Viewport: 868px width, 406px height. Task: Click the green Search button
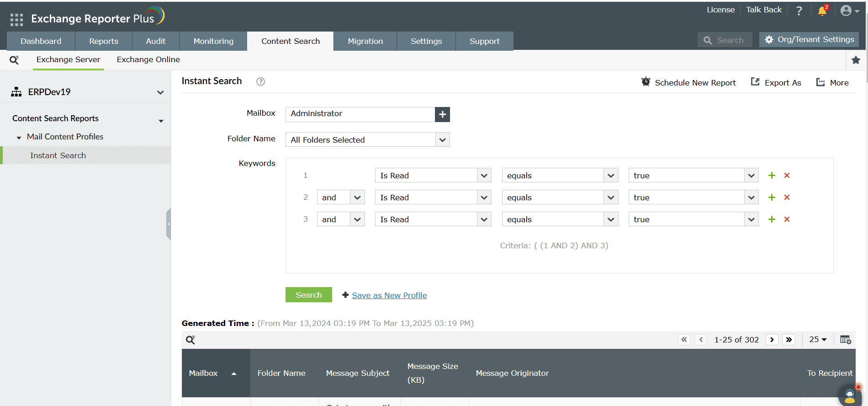(x=309, y=295)
